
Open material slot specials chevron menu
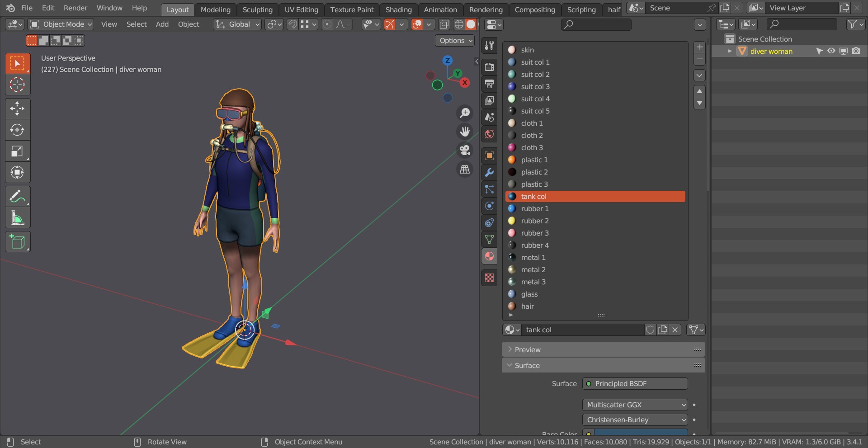(x=699, y=75)
